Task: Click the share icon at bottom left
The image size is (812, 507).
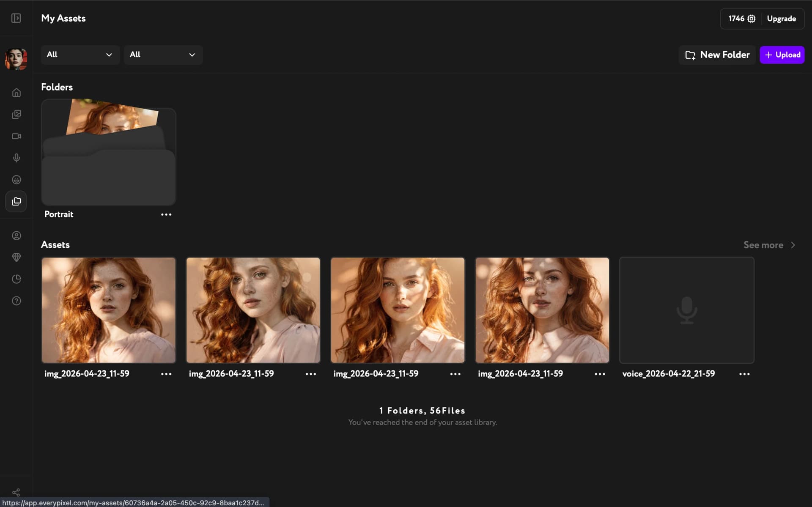Action: coord(16,492)
